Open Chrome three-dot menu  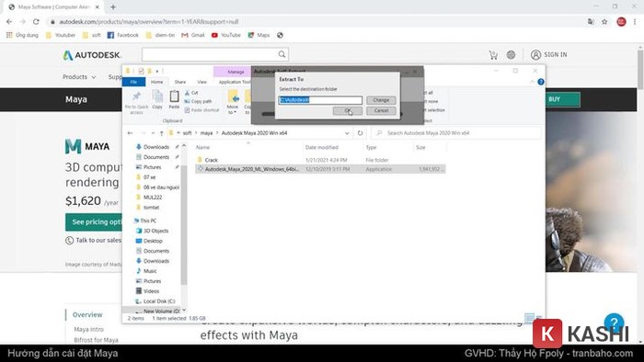click(635, 22)
